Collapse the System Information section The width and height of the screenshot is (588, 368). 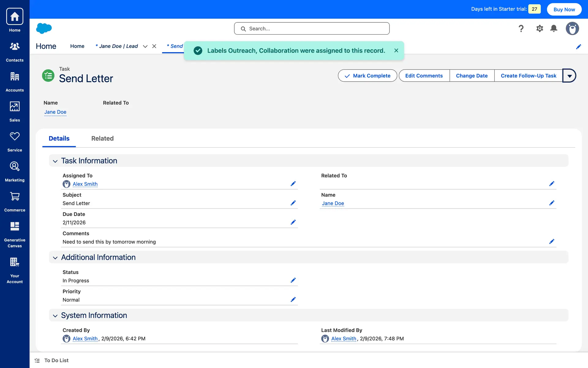pyautogui.click(x=55, y=316)
